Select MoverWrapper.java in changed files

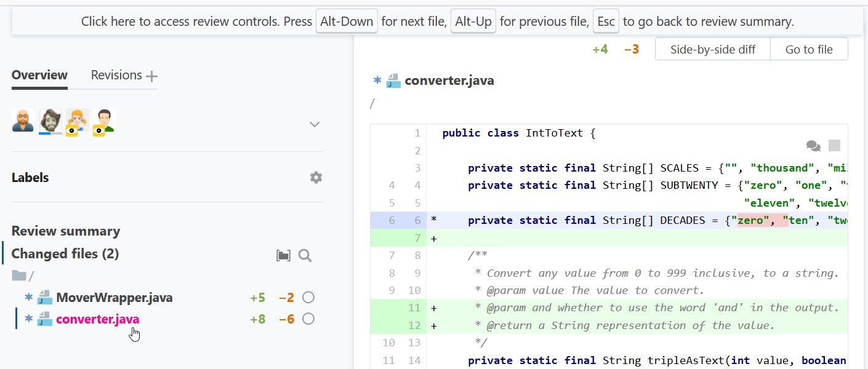coord(114,298)
